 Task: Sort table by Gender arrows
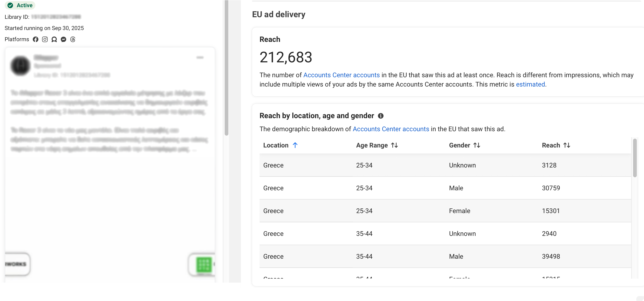pyautogui.click(x=477, y=145)
